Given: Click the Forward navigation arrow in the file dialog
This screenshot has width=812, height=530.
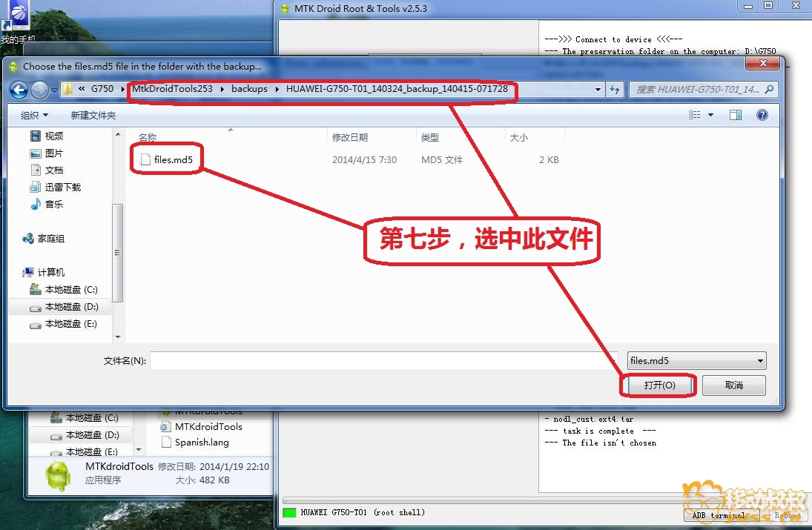Looking at the screenshot, I should [39, 90].
